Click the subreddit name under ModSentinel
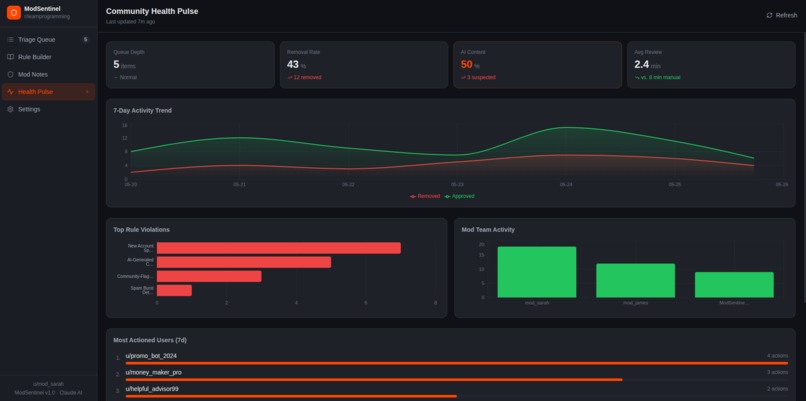806x401 pixels. point(47,17)
